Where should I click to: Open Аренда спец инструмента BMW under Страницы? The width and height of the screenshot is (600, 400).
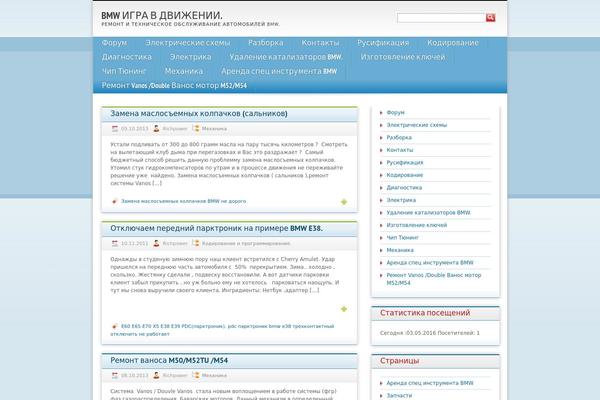(430, 383)
